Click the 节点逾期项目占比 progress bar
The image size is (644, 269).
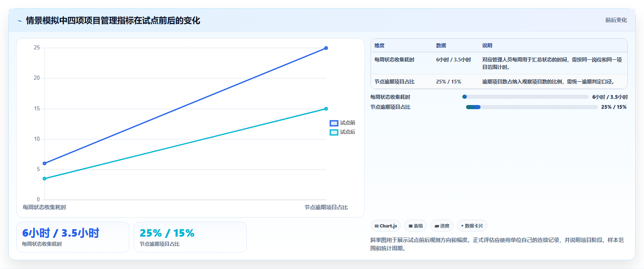pos(532,107)
